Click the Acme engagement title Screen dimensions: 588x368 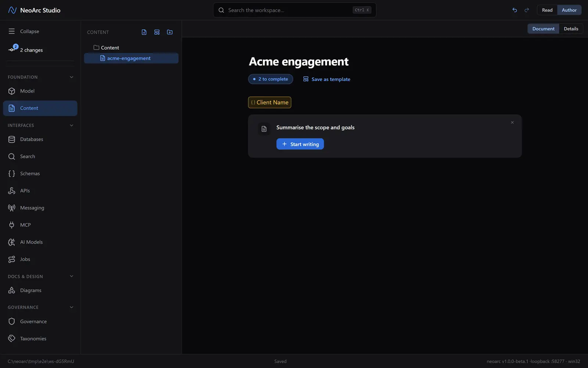(298, 61)
